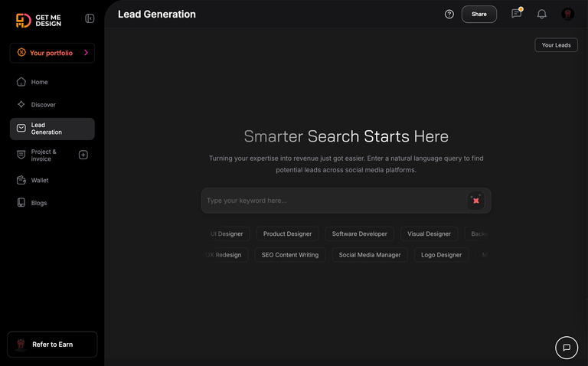
Task: Choose Visual Designer suggestion chip
Action: pyautogui.click(x=429, y=234)
